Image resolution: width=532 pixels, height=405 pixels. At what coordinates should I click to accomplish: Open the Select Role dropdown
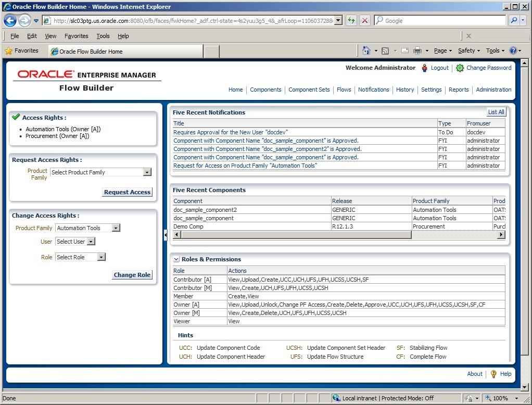(x=102, y=257)
